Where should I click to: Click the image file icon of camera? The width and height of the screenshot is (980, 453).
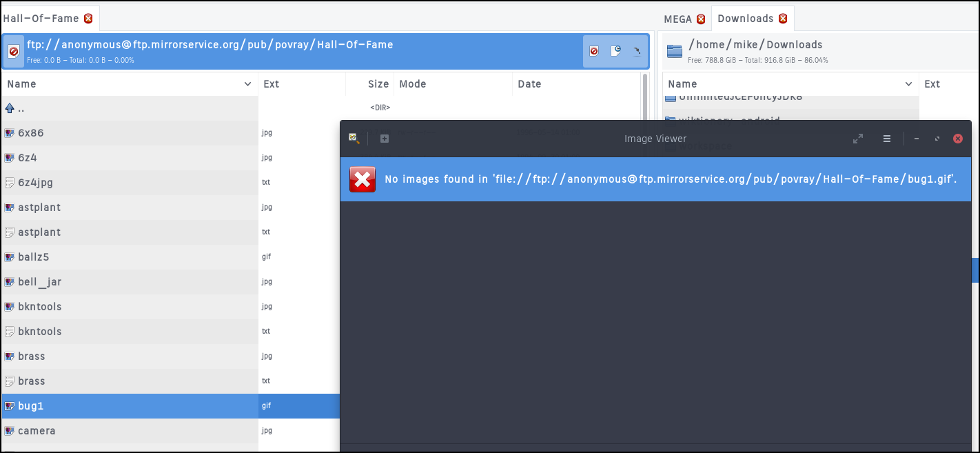point(10,431)
